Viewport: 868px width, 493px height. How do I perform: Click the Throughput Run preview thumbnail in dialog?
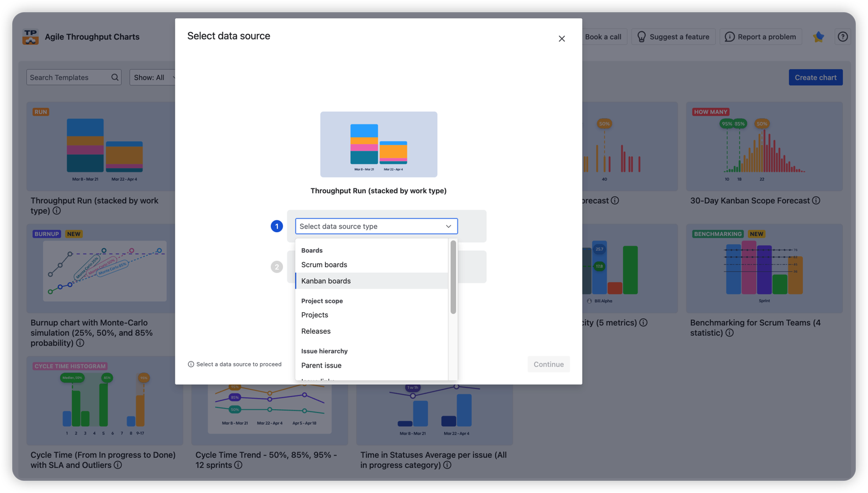379,145
